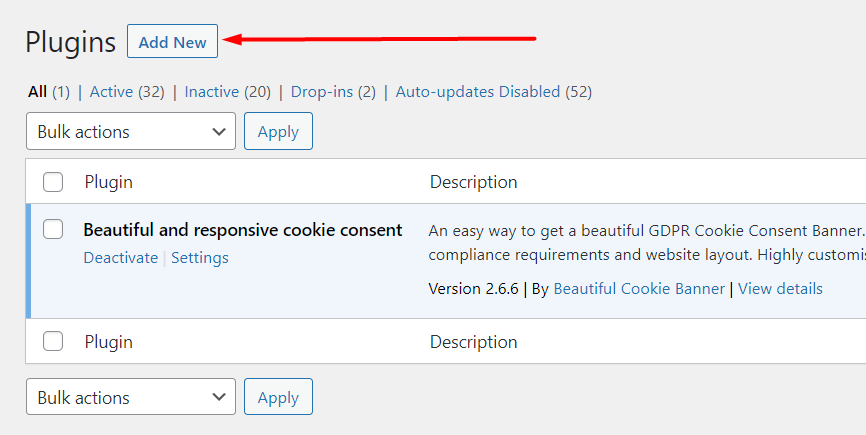Click the chevron arrow on bottom Bulk actions
Image resolution: width=866 pixels, height=435 pixels.
pyautogui.click(x=219, y=397)
